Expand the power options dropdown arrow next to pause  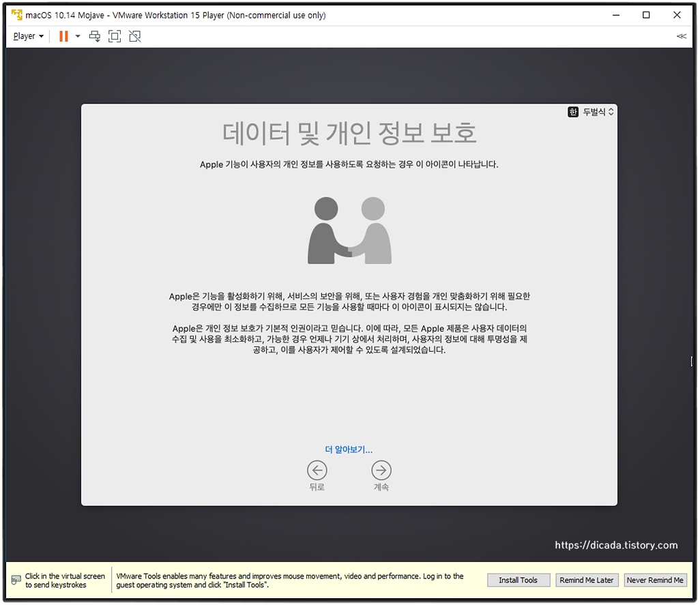[78, 36]
